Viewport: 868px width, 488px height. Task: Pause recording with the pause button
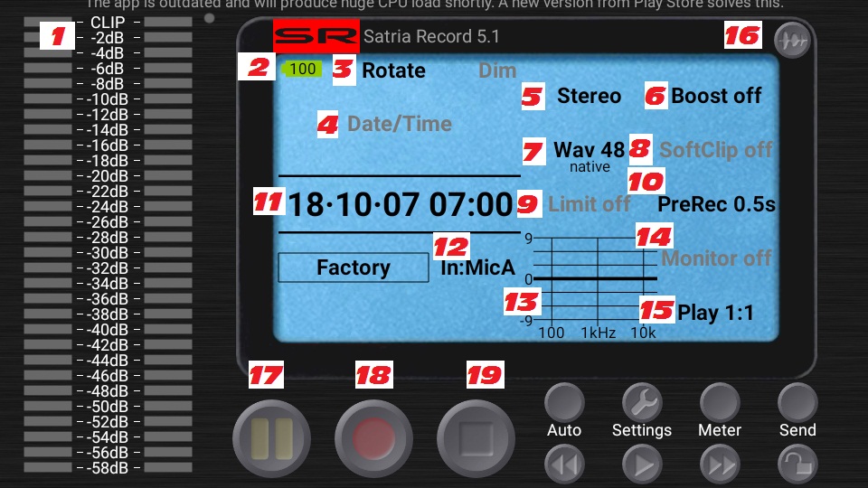[271, 439]
